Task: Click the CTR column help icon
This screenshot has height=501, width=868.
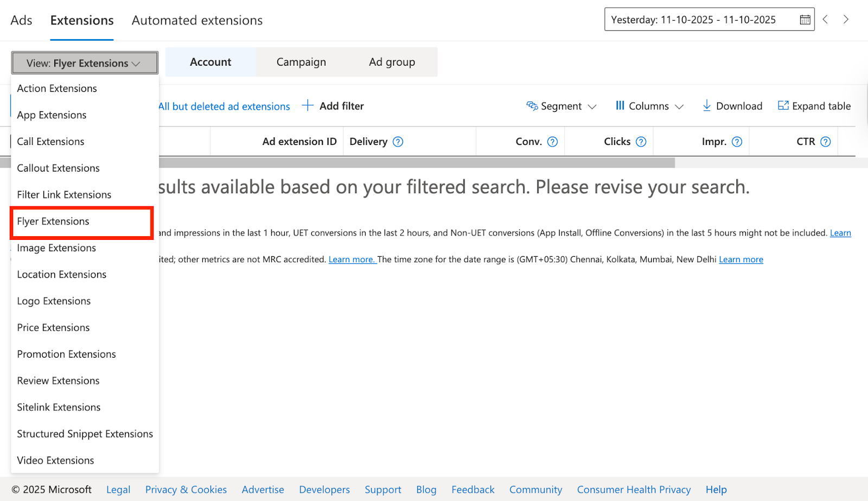Action: pos(825,142)
